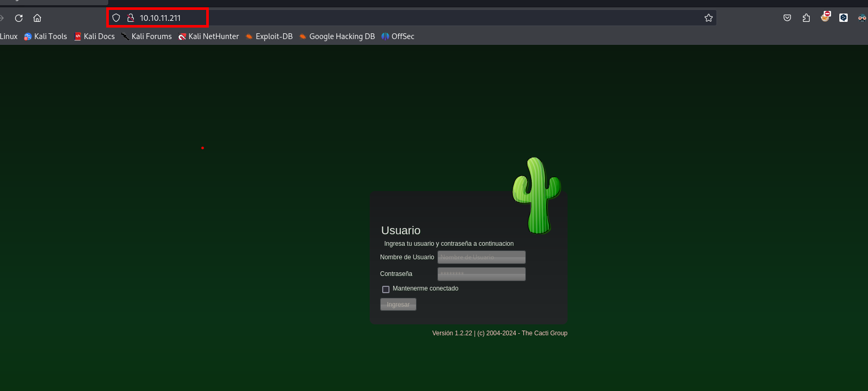Open the Extensions puzzle icon
Image resolution: width=868 pixels, height=391 pixels.
pyautogui.click(x=806, y=18)
